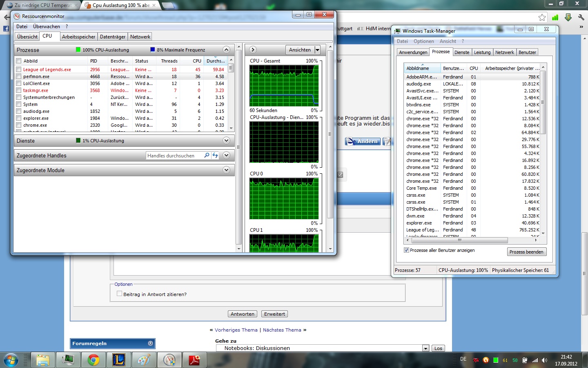Click the power plug tray icon
The height and width of the screenshot is (368, 588).
pos(525,360)
